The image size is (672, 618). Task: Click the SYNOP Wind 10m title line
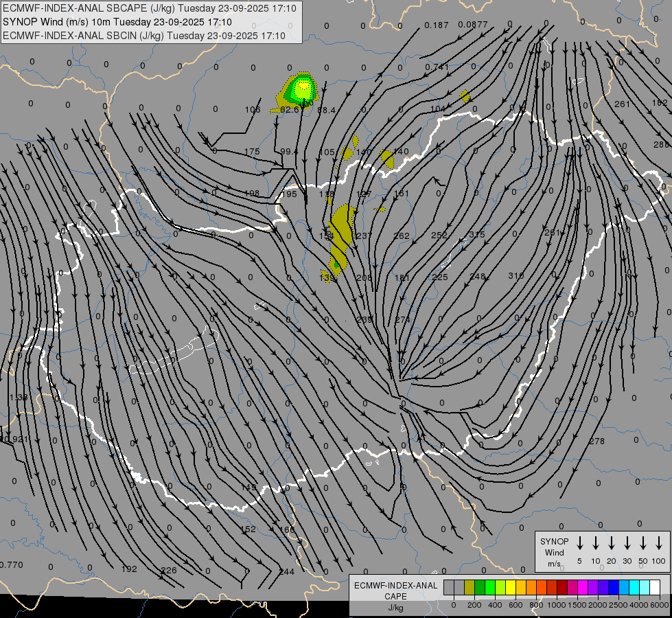[117, 22]
